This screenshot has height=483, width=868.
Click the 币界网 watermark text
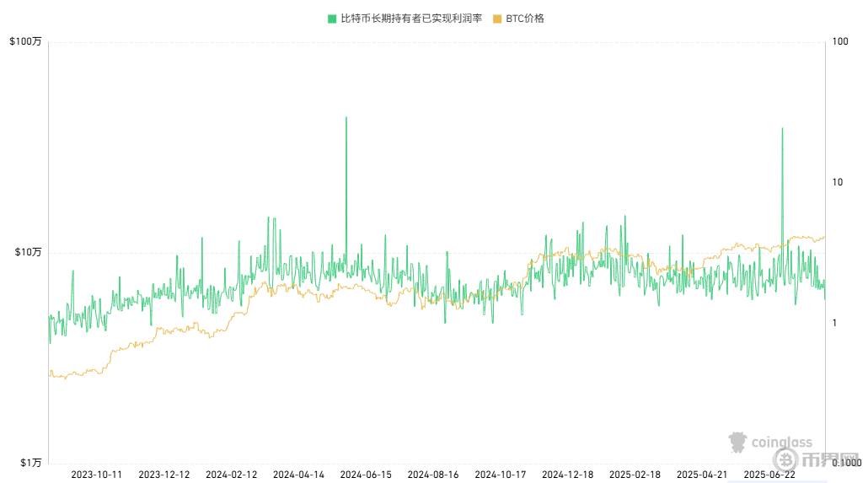pyautogui.click(x=817, y=460)
